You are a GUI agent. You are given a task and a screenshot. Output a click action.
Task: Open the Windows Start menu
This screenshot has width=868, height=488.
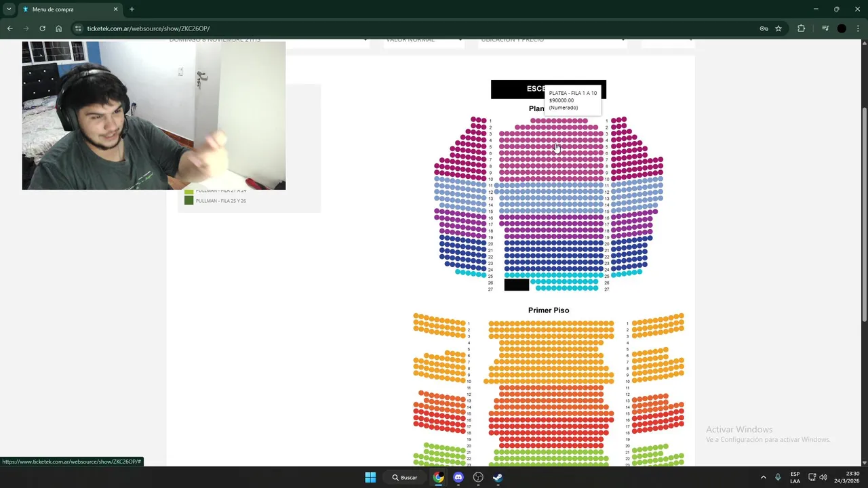coord(370,477)
